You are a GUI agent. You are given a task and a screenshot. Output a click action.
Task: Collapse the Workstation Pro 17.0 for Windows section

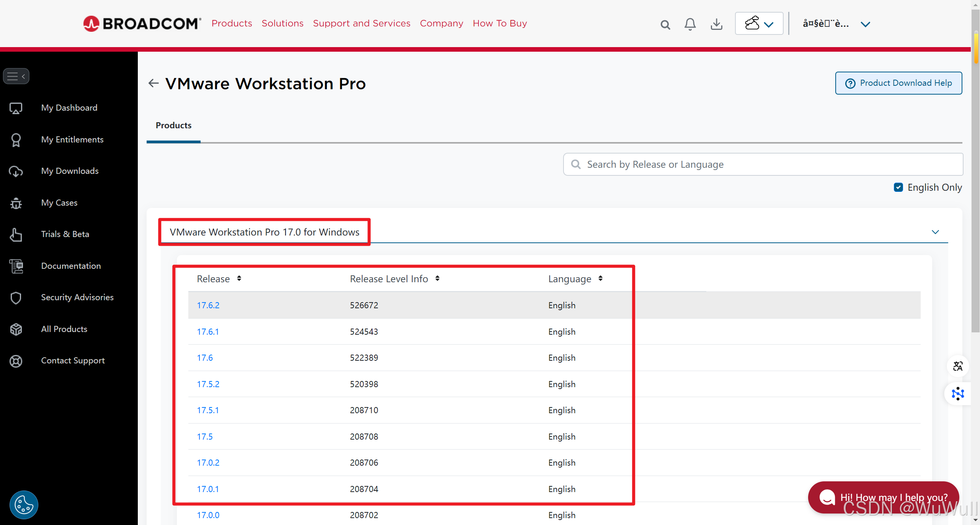coord(935,232)
